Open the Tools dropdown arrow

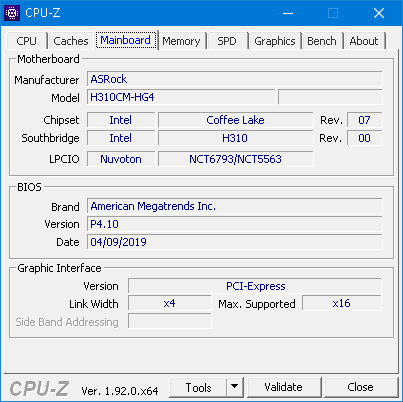pyautogui.click(x=235, y=387)
